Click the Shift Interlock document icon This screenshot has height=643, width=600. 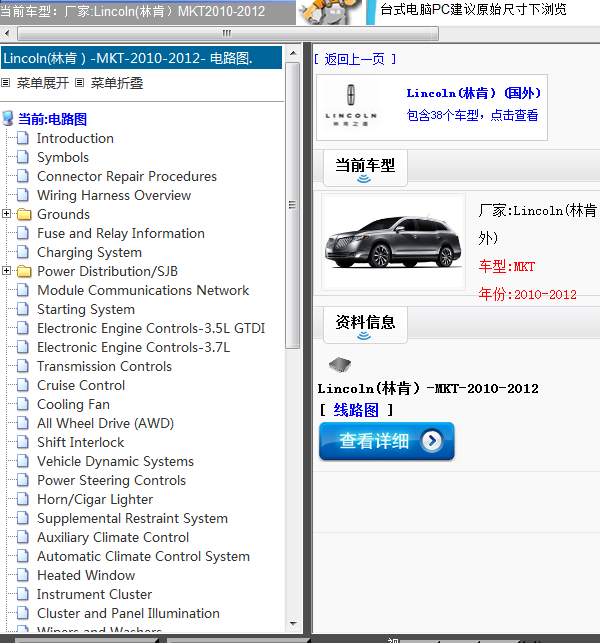23,442
